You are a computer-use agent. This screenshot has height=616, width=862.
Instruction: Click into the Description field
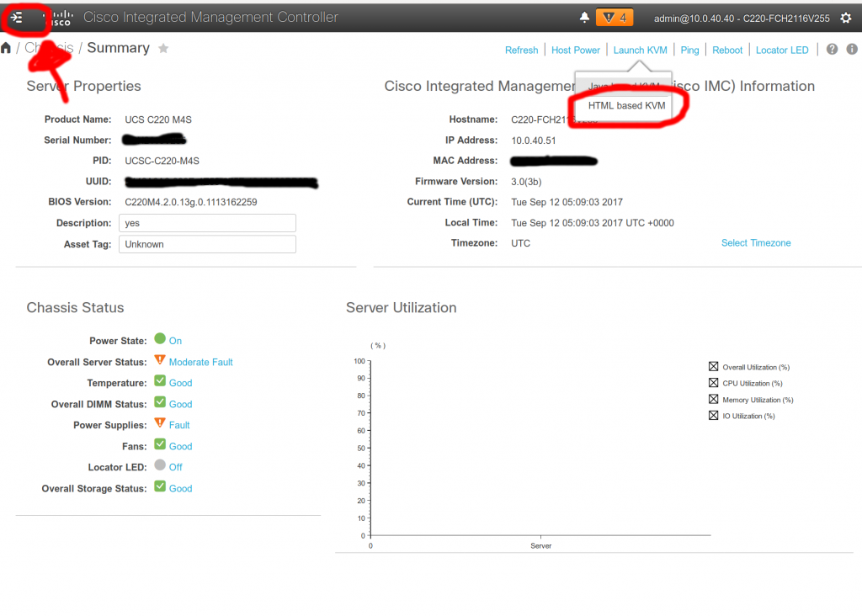207,223
